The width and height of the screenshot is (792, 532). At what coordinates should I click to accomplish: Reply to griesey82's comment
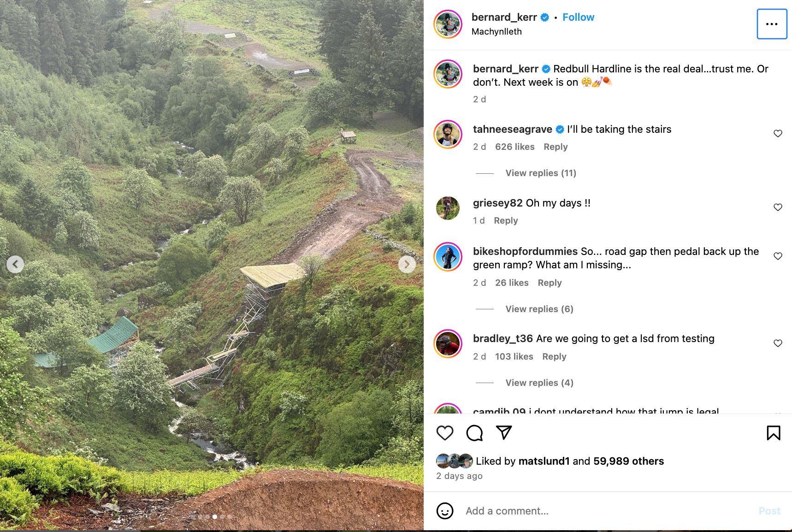point(506,220)
